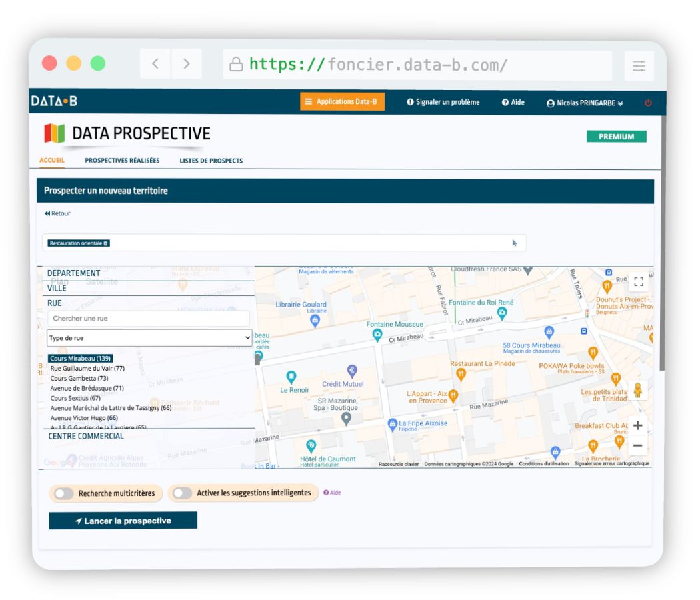Open the Type de rue dropdown
This screenshot has height=600, width=700.
click(x=149, y=338)
